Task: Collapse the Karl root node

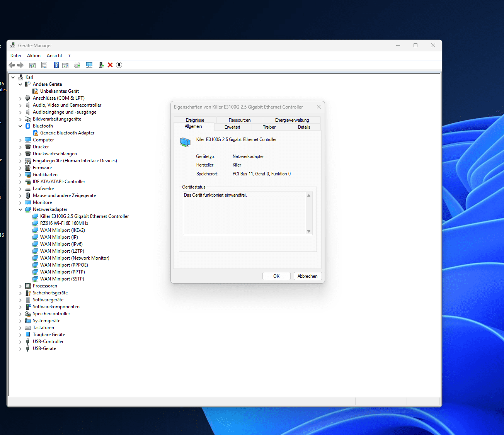Action: tap(13, 77)
